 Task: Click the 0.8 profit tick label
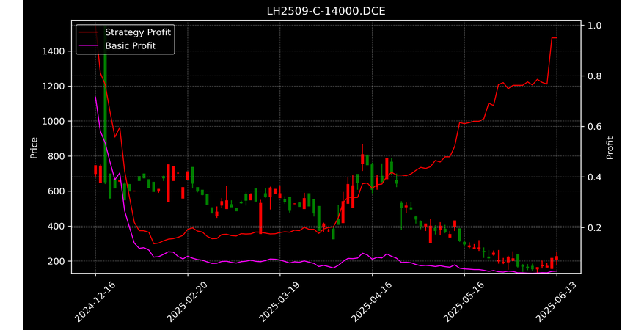click(594, 76)
